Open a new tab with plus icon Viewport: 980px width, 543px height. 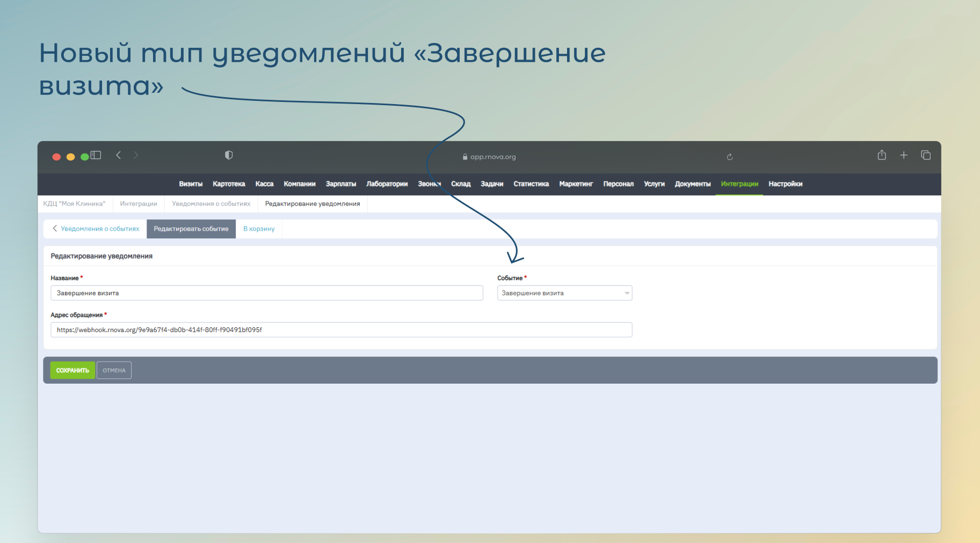904,155
